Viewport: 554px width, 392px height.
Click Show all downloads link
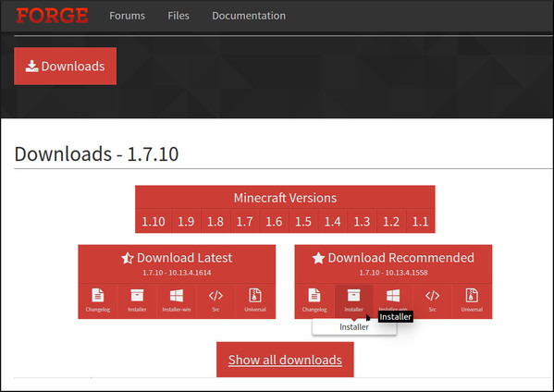285,360
